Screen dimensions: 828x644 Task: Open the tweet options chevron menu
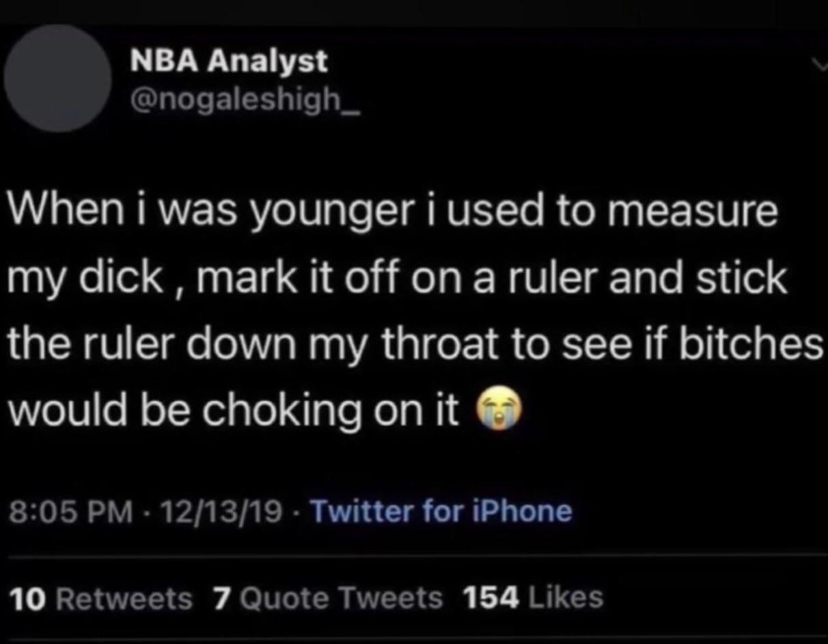818,66
